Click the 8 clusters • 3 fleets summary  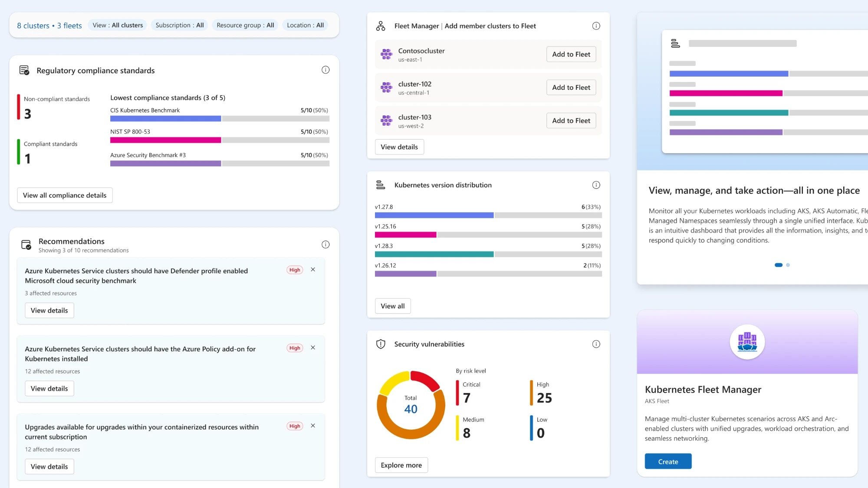(x=49, y=26)
